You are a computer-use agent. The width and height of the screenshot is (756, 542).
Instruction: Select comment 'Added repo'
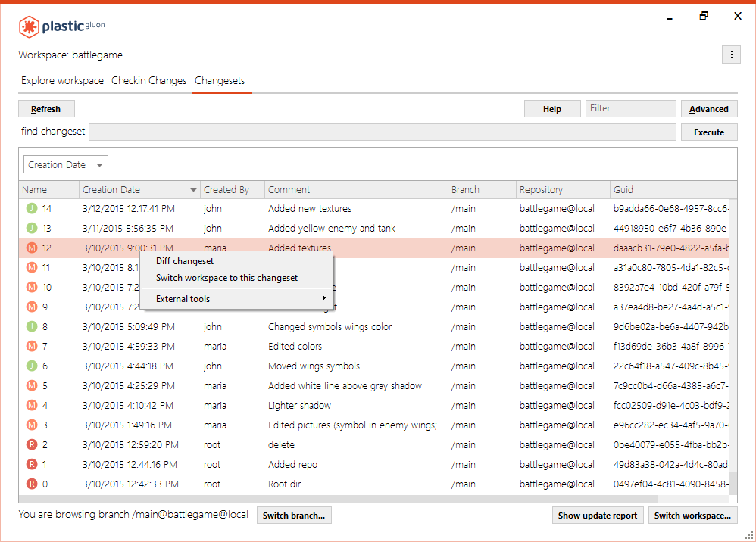coord(292,465)
